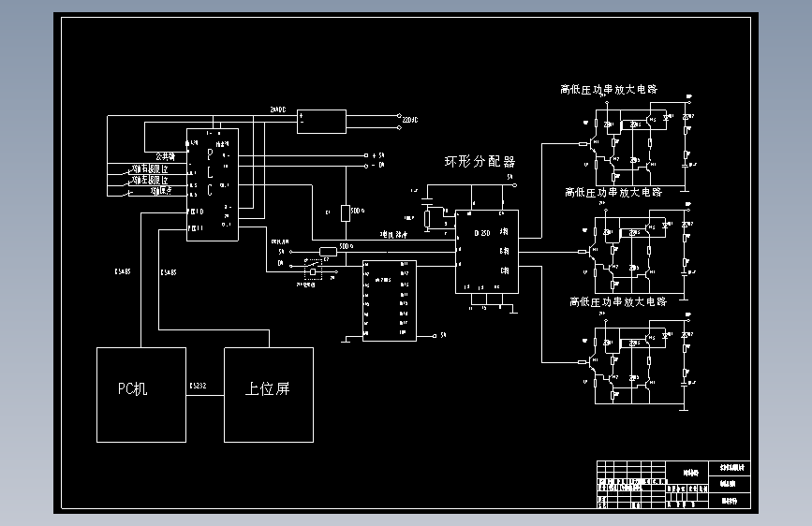Select the horizontal 500Ω resistor symbol
This screenshot has height=526, width=812.
[x=329, y=252]
